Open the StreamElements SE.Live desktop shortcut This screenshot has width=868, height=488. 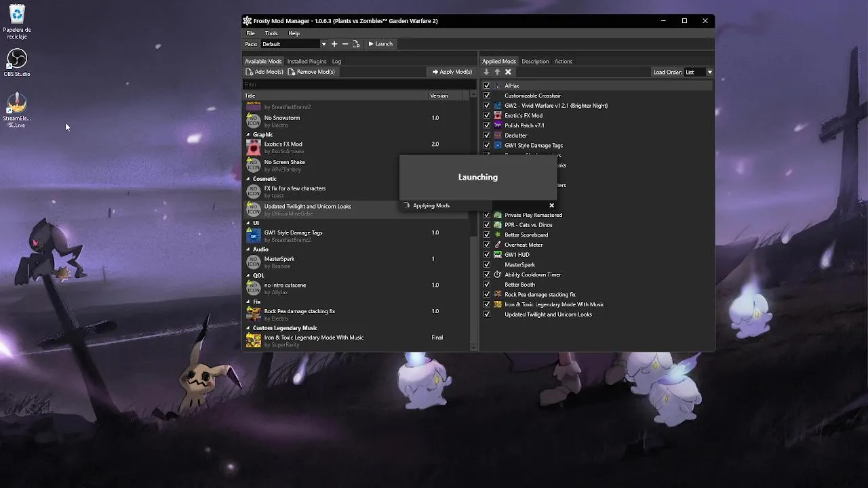(17, 110)
